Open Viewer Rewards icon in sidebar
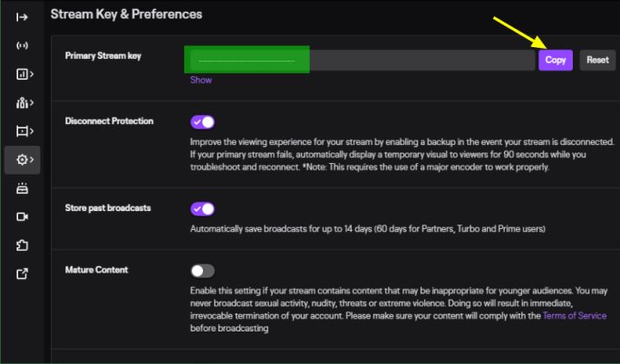The image size is (620, 364). 22,188
